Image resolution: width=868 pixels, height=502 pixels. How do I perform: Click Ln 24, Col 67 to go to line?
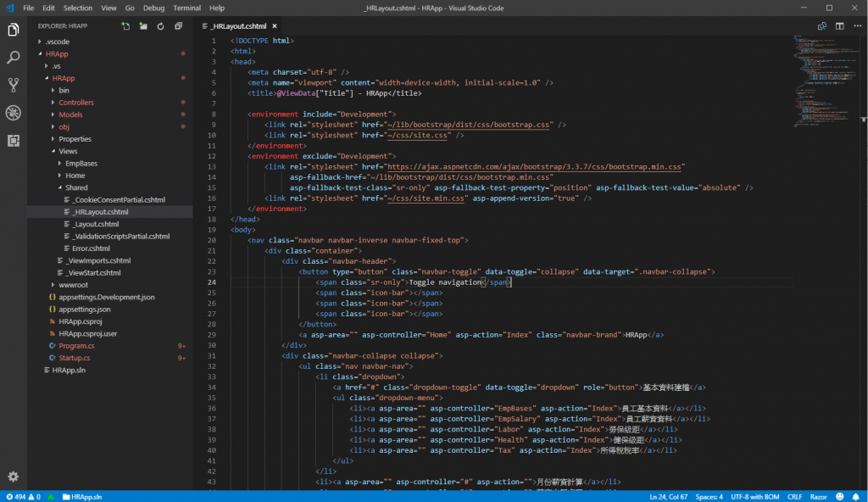[x=668, y=497]
